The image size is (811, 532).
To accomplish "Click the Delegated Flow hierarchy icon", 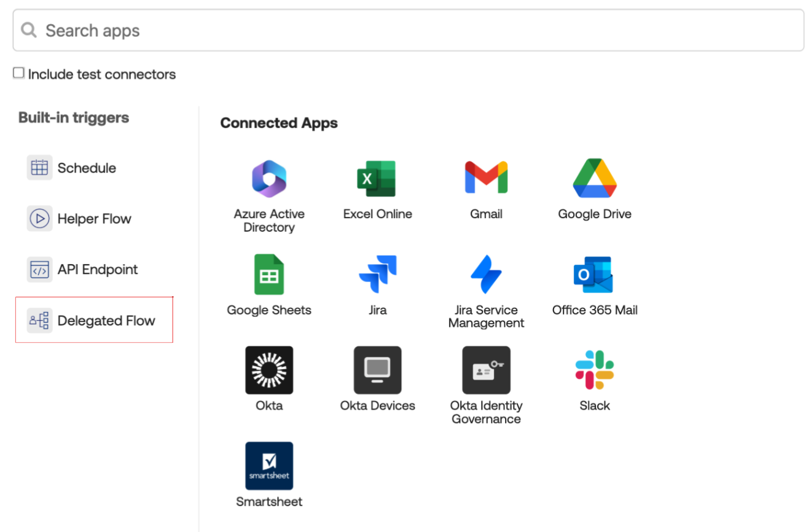I will click(39, 321).
